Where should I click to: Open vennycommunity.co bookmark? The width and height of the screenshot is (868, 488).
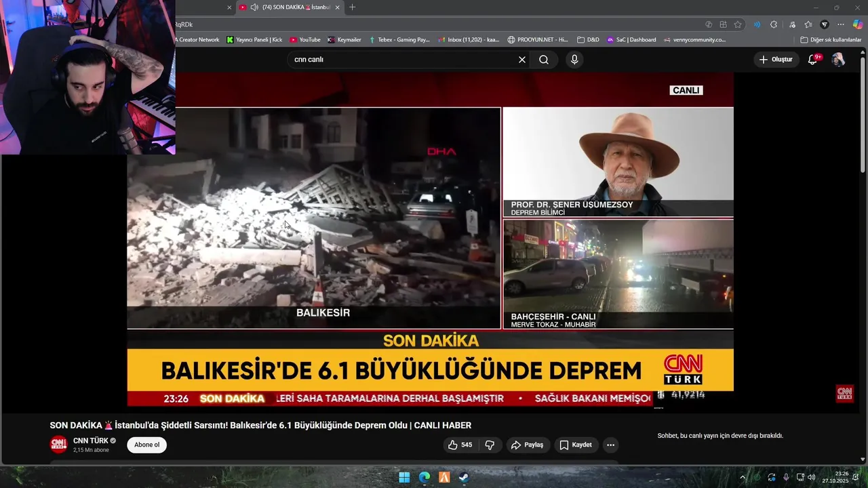pyautogui.click(x=694, y=40)
